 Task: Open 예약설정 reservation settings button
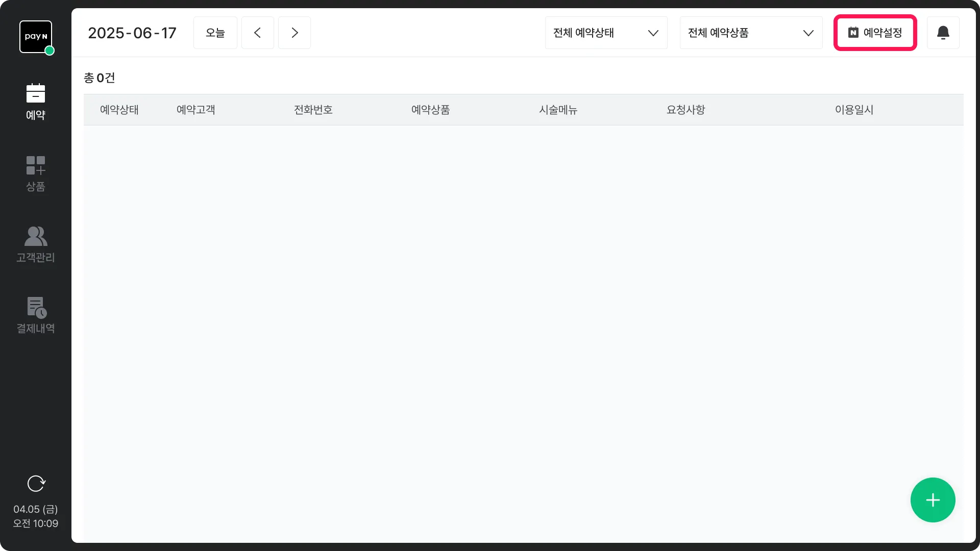click(x=875, y=33)
